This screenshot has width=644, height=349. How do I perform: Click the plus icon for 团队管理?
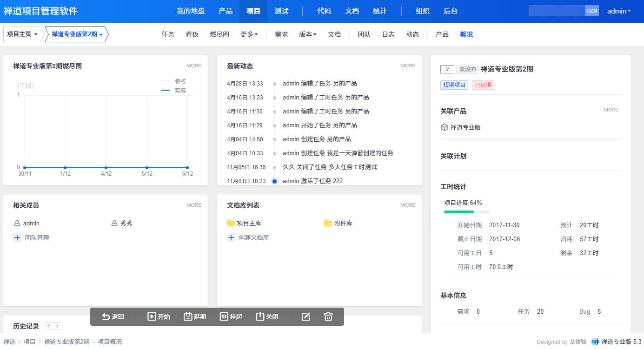pos(17,237)
